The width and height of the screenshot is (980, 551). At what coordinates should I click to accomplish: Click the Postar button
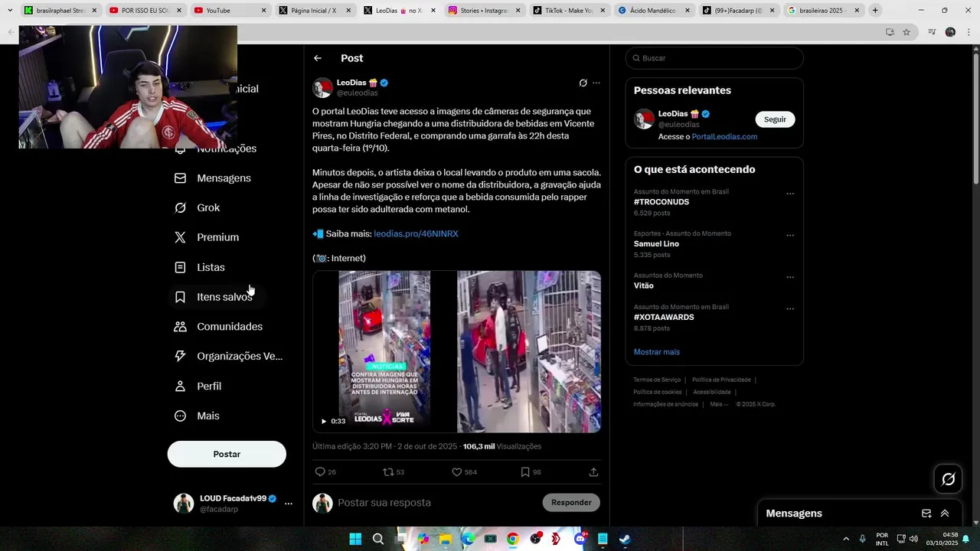click(227, 454)
